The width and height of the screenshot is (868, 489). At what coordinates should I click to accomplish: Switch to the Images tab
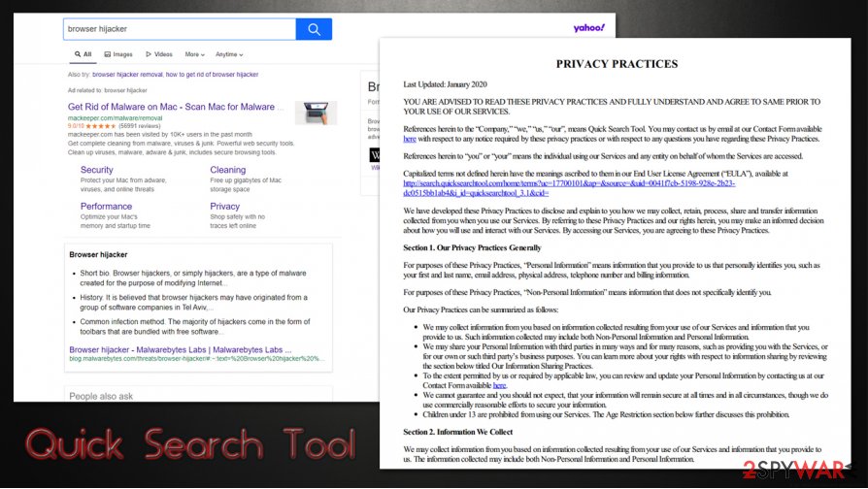(118, 54)
